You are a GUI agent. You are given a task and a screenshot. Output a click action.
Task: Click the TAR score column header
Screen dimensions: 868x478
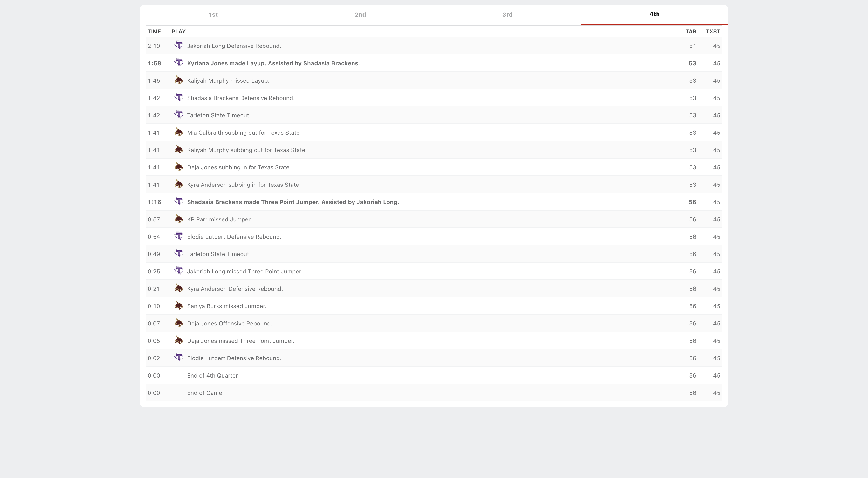691,31
